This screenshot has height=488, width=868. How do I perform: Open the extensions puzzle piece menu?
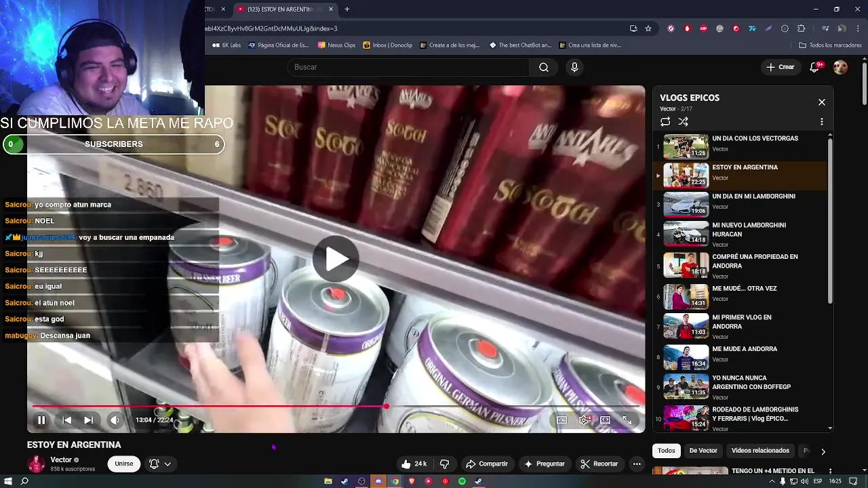(x=801, y=28)
